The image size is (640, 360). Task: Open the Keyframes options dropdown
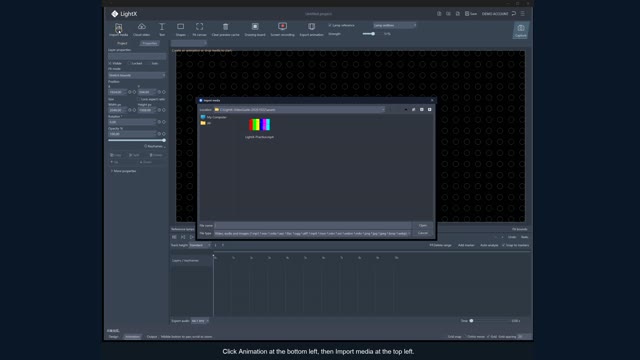click(x=155, y=146)
